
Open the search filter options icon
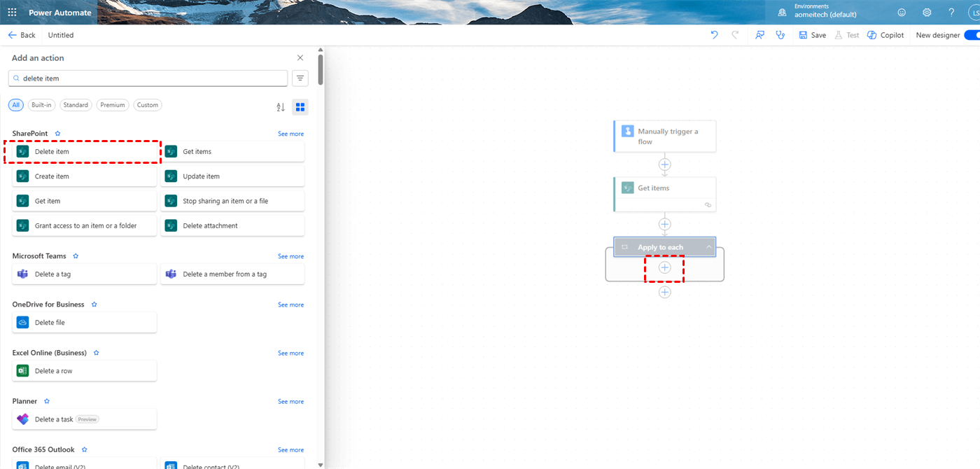point(300,78)
